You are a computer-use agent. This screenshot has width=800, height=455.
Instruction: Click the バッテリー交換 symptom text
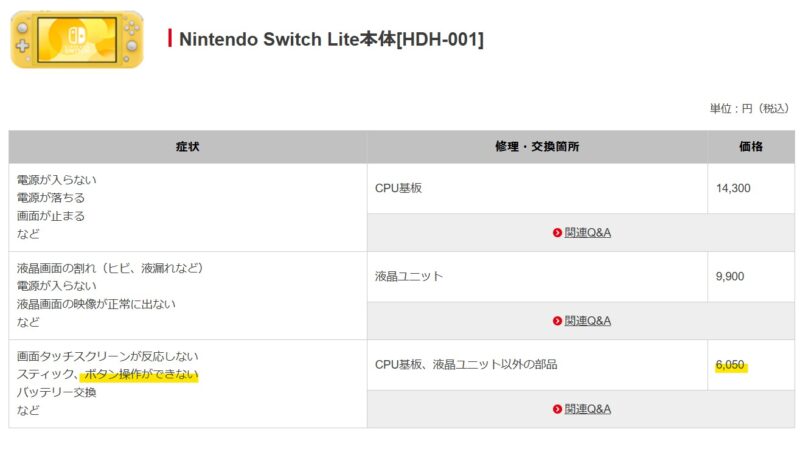tap(57, 392)
